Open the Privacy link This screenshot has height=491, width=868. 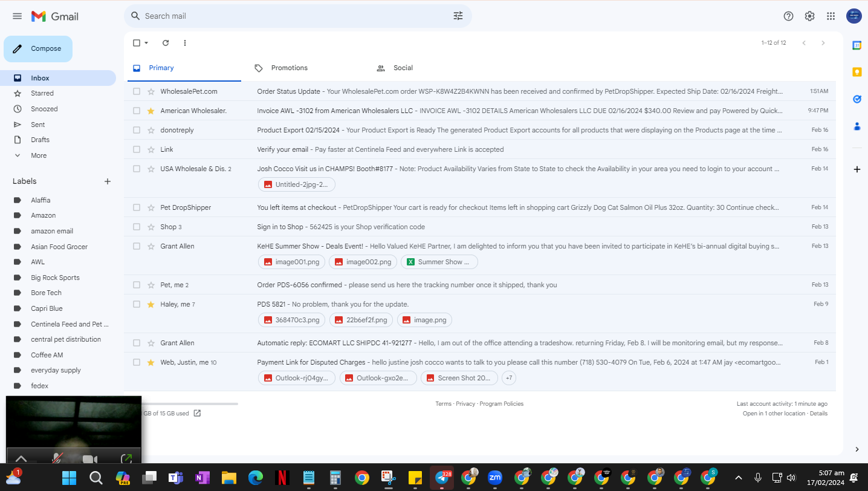coord(465,404)
